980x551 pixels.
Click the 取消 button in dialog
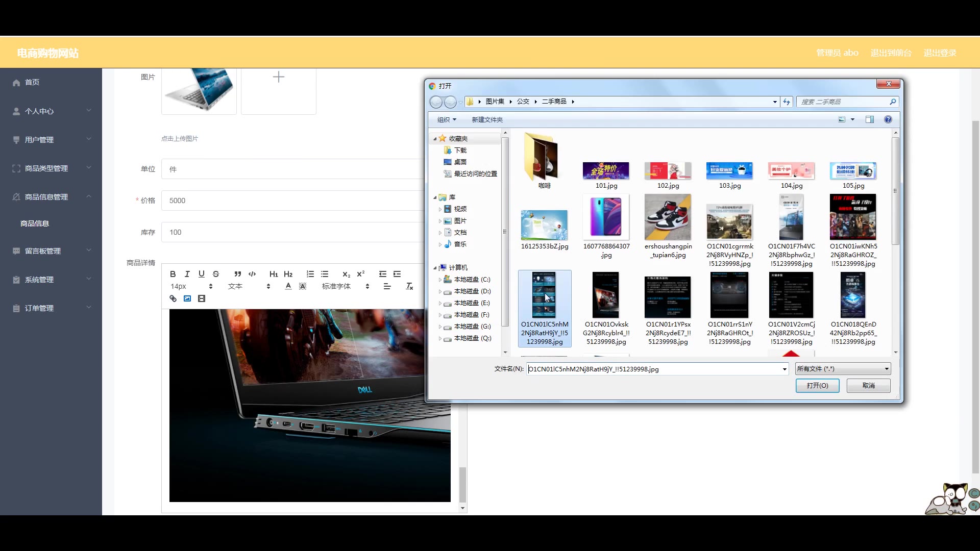click(x=868, y=386)
